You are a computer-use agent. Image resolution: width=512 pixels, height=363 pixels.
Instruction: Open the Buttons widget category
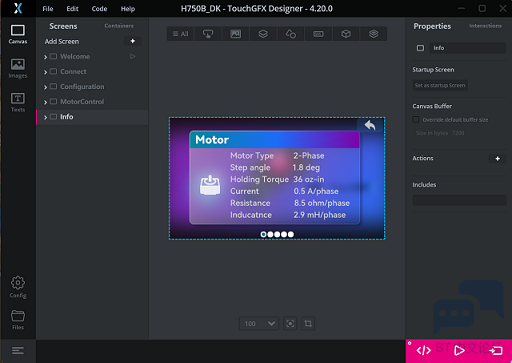pos(208,34)
